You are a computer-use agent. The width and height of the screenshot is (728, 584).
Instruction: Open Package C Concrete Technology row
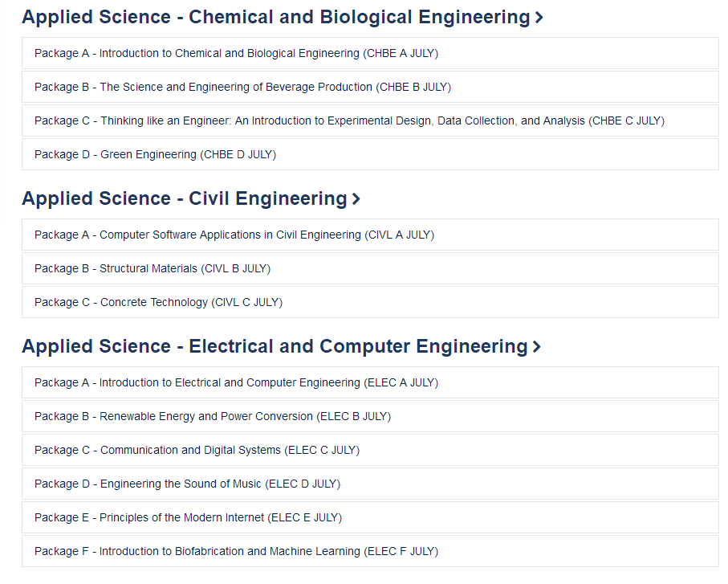[370, 302]
